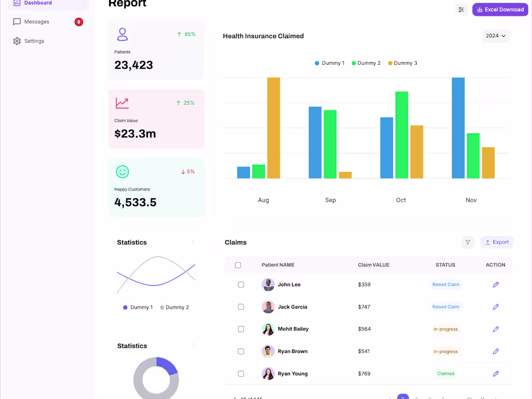
Task: Click the blue Dummy 1 legend dot
Action: pos(316,63)
